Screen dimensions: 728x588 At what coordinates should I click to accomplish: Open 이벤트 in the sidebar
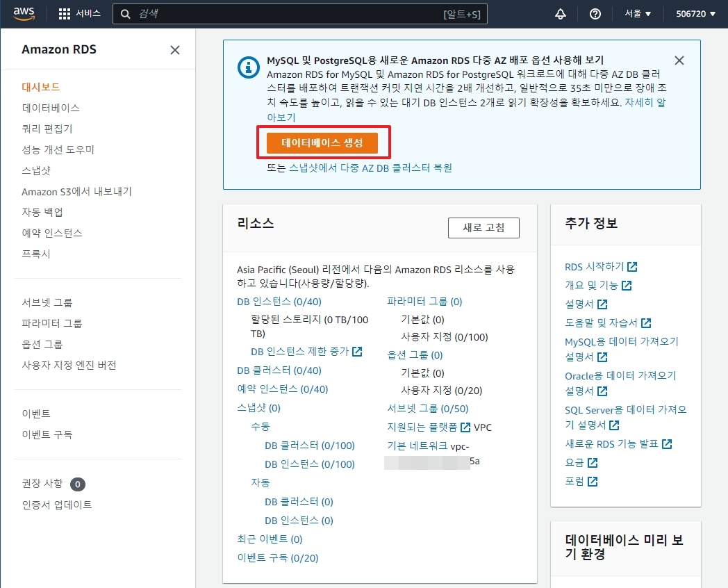pyautogui.click(x=35, y=414)
